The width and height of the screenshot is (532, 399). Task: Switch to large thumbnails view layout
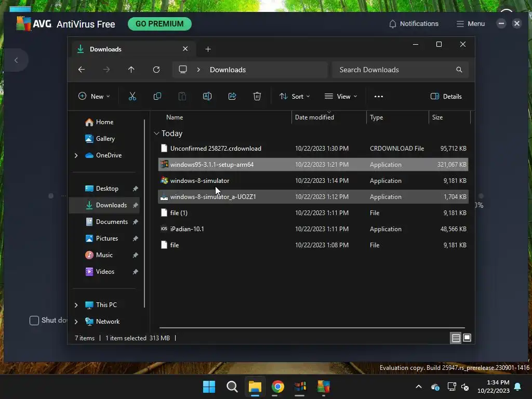coord(467,338)
